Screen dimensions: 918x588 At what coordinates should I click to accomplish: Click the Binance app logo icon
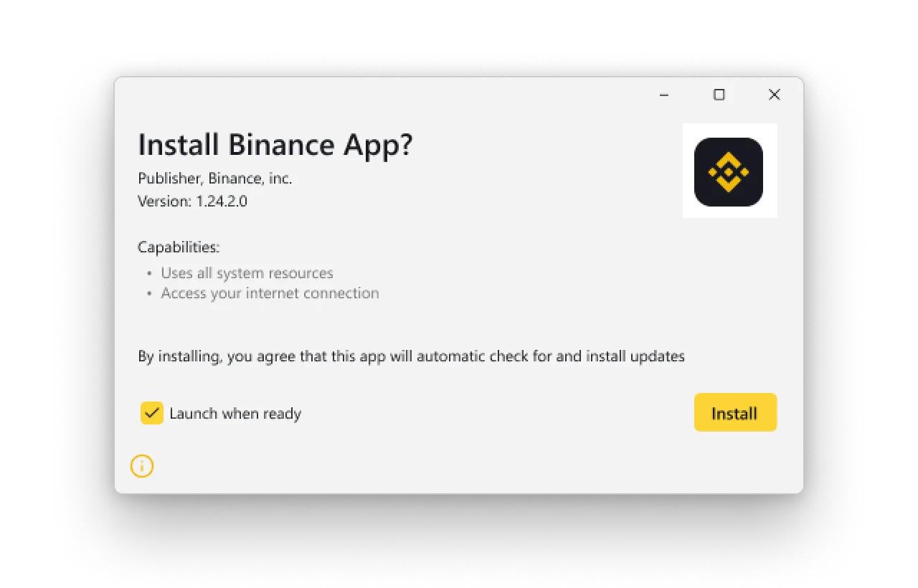729,172
